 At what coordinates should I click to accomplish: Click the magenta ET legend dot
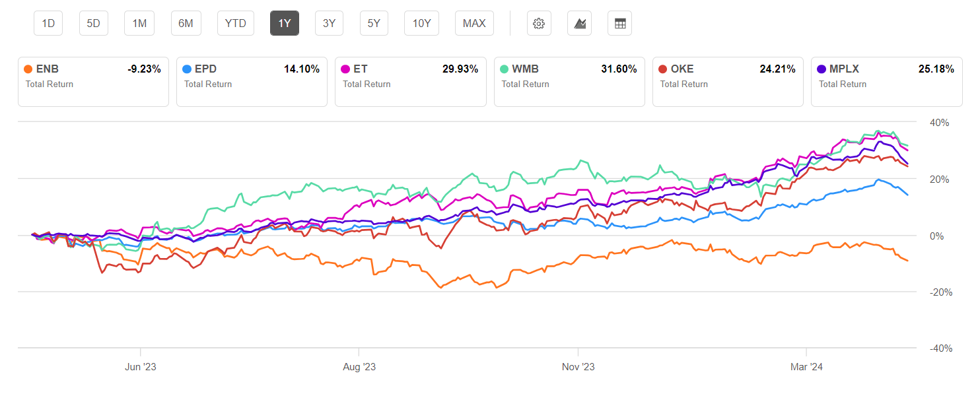tap(346, 69)
